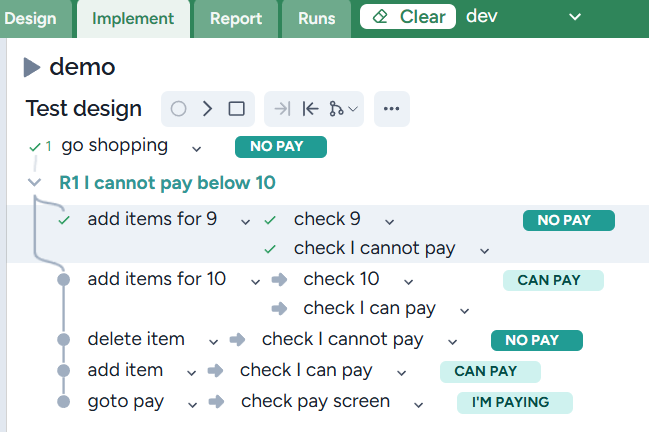Click the run chevron icon in toolbar
This screenshot has height=432, width=649.
207,109
